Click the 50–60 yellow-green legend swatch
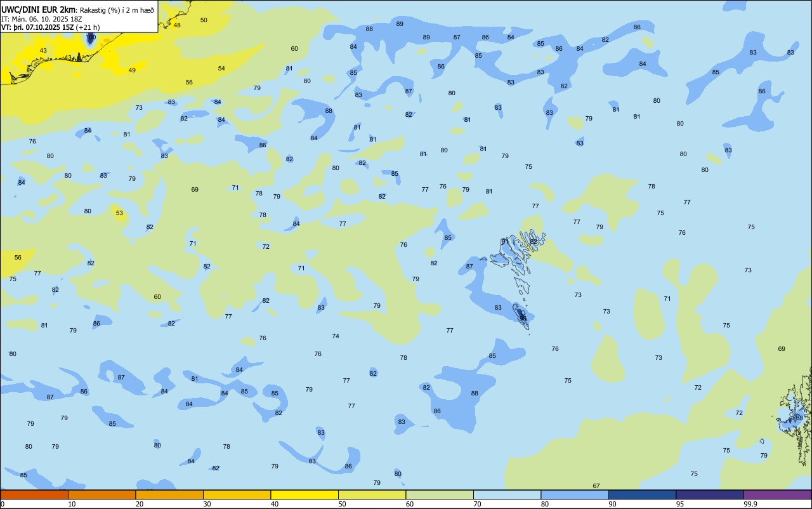The width and height of the screenshot is (812, 509). click(x=372, y=494)
